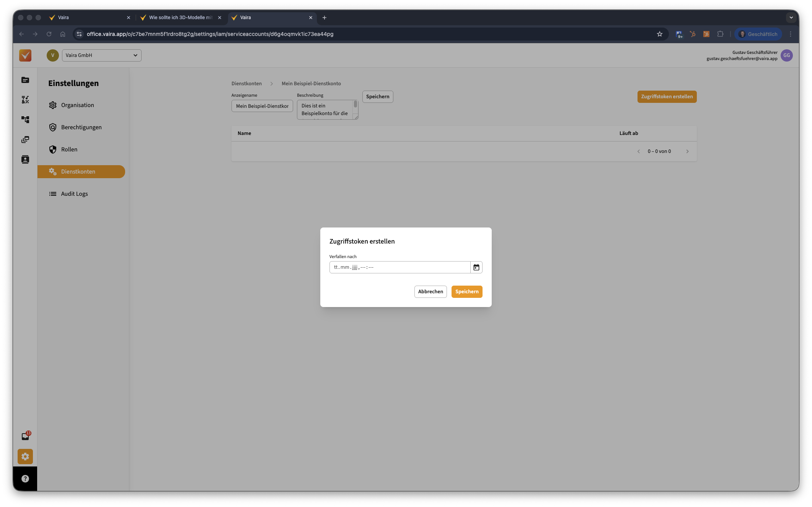Open browser extensions puzzle icon
Viewport: 812px width, 507px height.
click(x=720, y=34)
